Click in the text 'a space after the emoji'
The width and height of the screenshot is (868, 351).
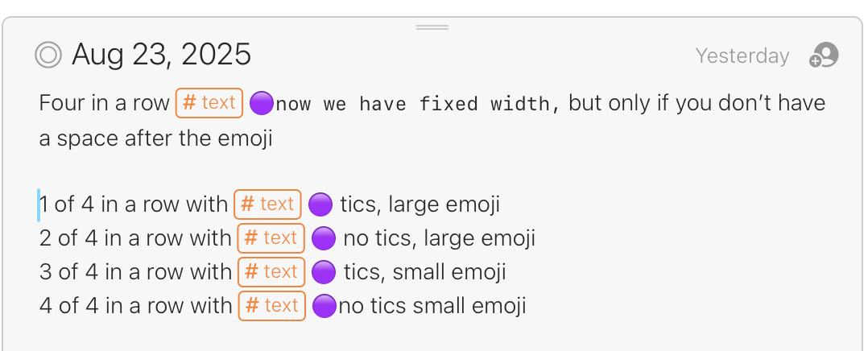[155, 138]
